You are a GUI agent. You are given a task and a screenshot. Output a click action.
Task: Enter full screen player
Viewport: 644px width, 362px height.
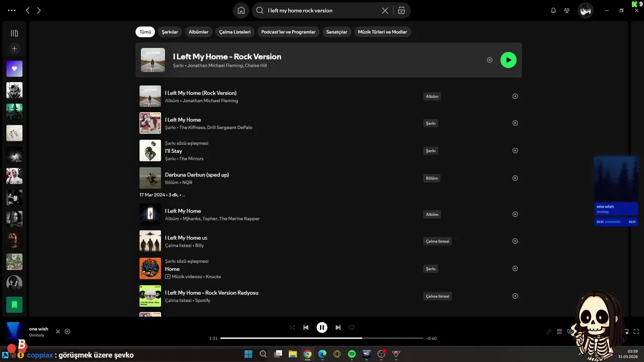click(x=636, y=331)
